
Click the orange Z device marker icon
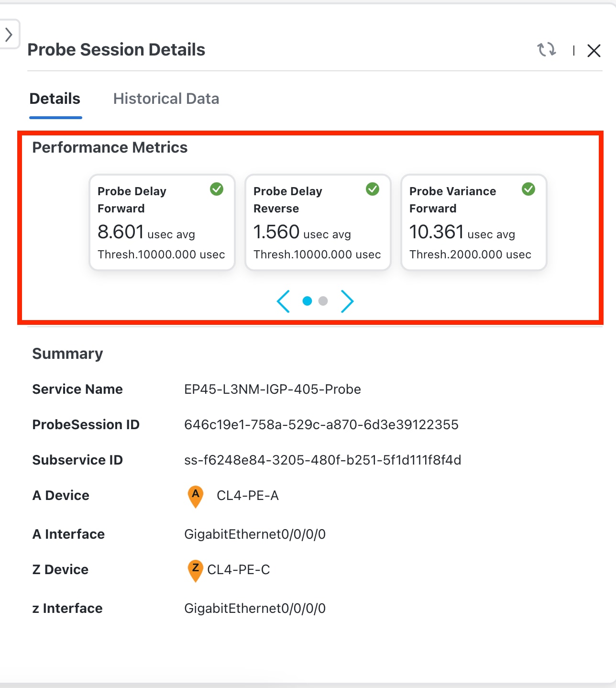click(195, 570)
